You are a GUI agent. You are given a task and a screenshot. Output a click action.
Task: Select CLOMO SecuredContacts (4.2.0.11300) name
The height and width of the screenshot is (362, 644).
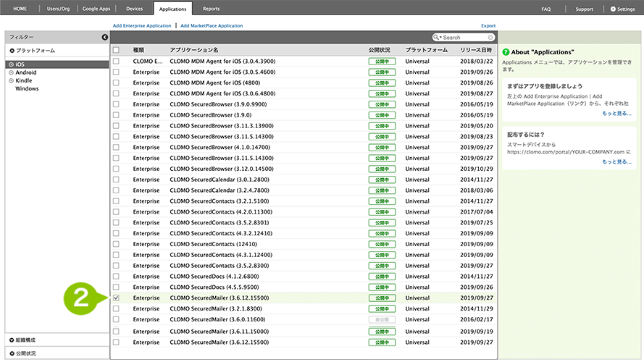coord(221,212)
